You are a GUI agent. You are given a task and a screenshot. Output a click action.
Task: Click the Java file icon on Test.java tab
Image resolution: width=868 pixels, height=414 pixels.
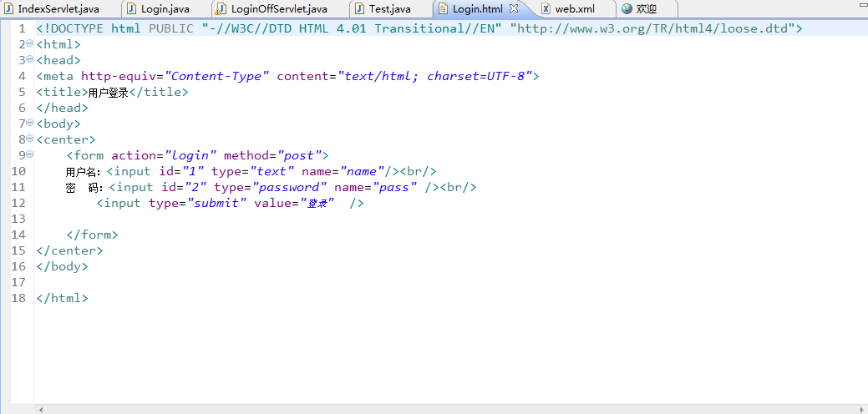point(360,9)
